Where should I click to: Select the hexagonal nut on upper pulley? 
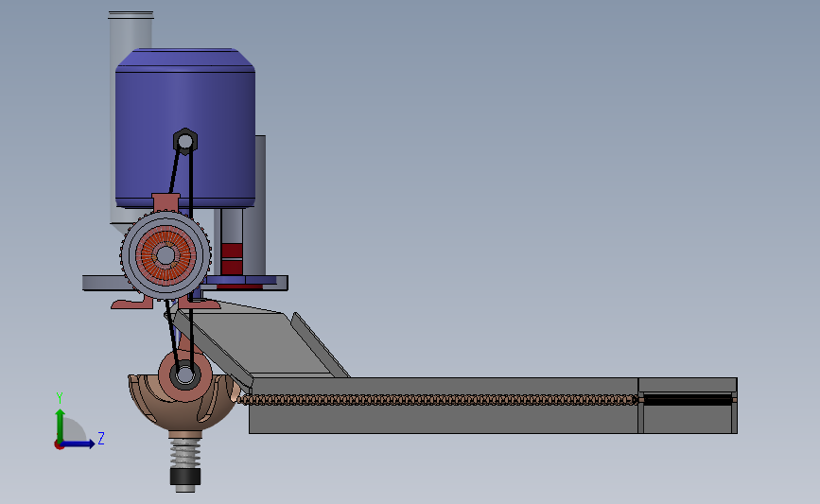(185, 141)
